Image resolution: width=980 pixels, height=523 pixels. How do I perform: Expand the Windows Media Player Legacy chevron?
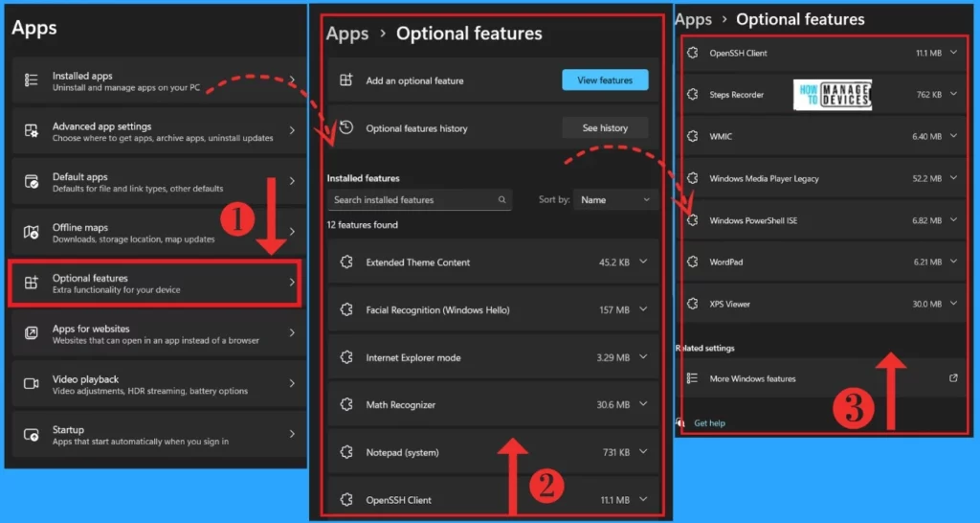click(x=954, y=177)
